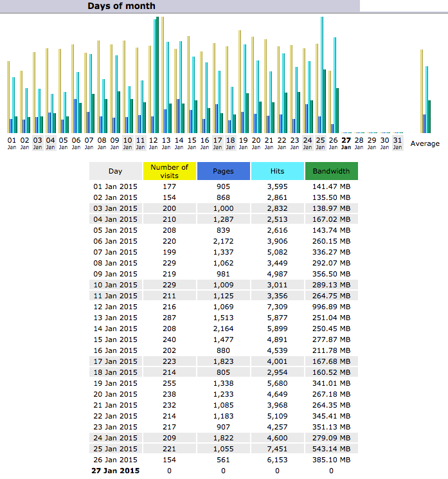Click the "31" day label on chart axis

pos(398,140)
